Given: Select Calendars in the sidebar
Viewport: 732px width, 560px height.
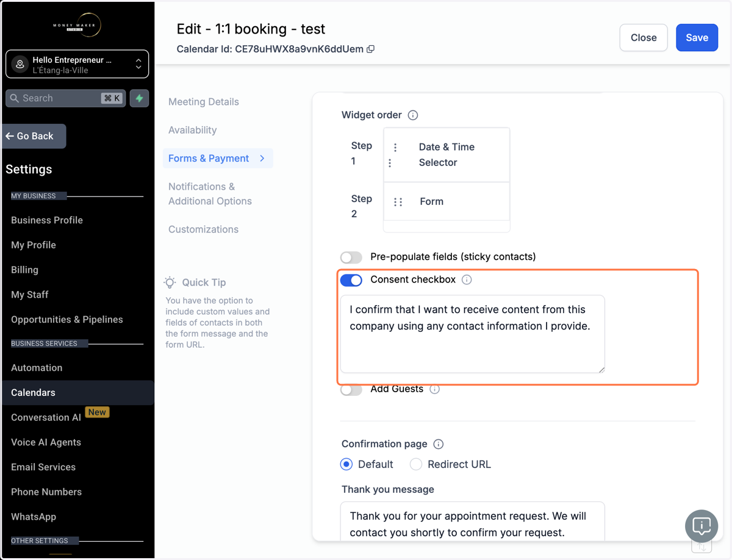Looking at the screenshot, I should pos(77,393).
